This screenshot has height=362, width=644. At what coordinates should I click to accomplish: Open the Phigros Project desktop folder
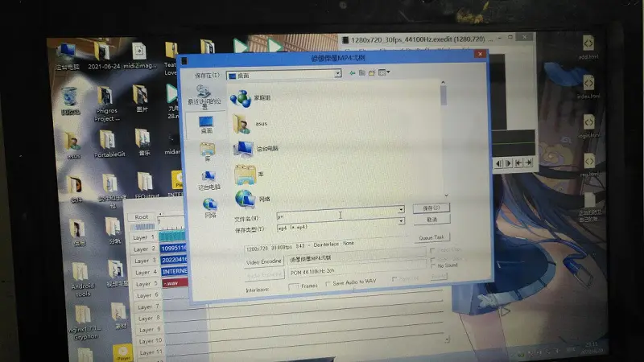[x=107, y=105]
